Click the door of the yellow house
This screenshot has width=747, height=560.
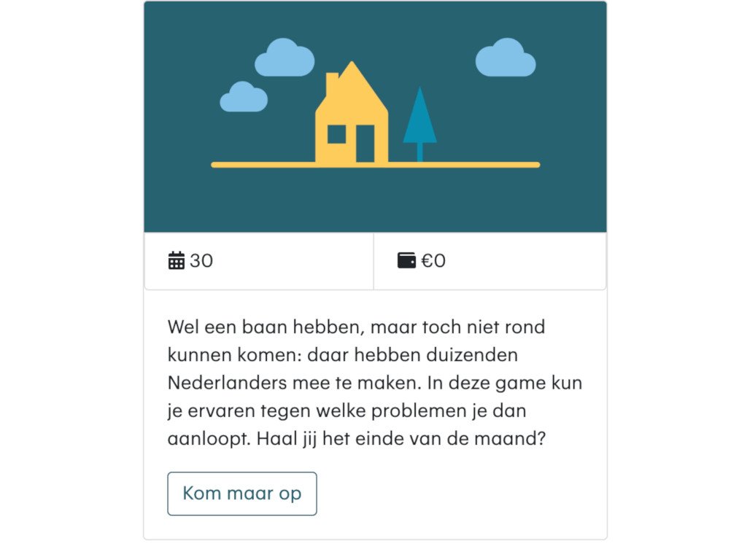[x=365, y=144]
